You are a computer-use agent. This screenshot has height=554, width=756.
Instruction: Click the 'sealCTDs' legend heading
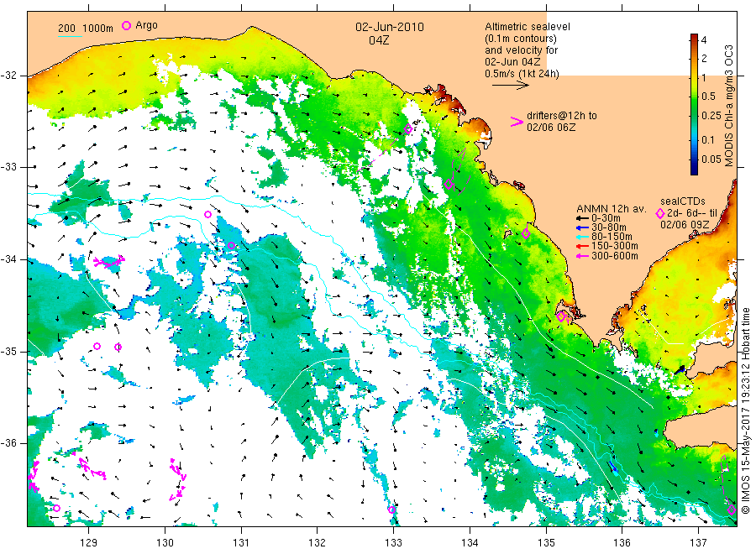pos(683,201)
